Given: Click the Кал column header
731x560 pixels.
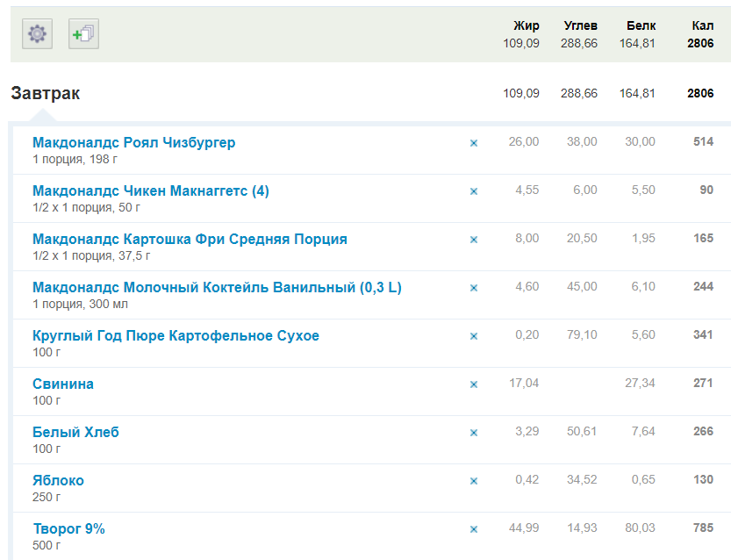Looking at the screenshot, I should pyautogui.click(x=703, y=25).
